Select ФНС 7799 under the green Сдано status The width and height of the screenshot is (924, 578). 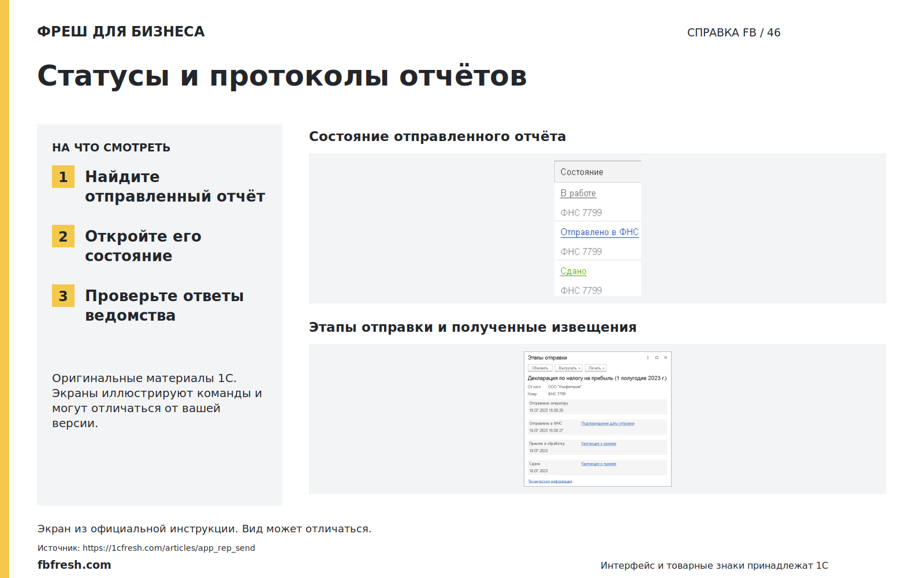coord(581,291)
